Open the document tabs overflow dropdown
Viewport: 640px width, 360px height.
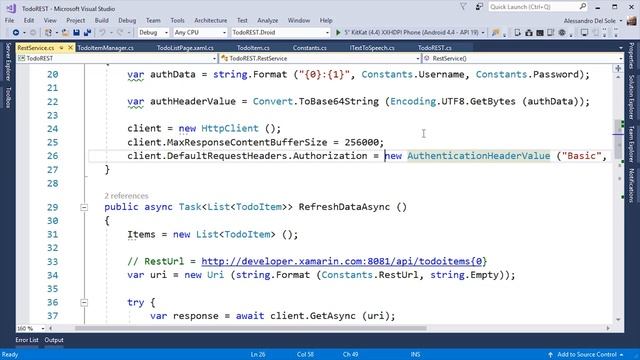[620, 48]
